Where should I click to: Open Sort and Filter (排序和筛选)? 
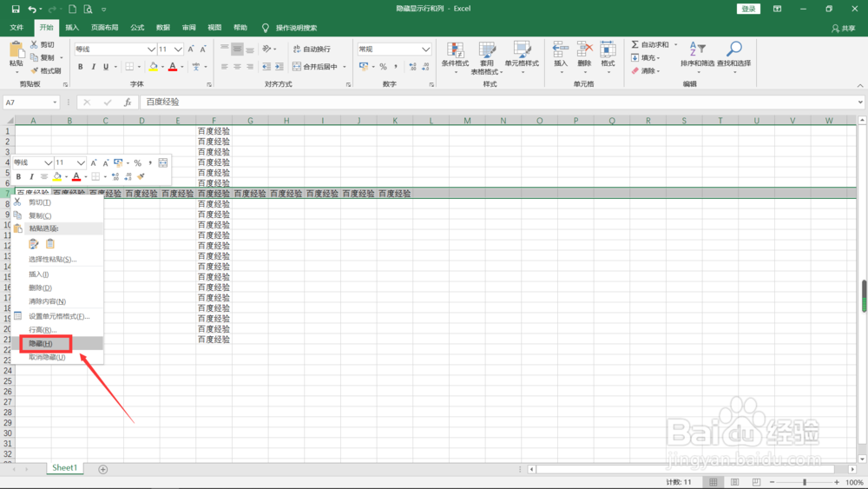(697, 56)
